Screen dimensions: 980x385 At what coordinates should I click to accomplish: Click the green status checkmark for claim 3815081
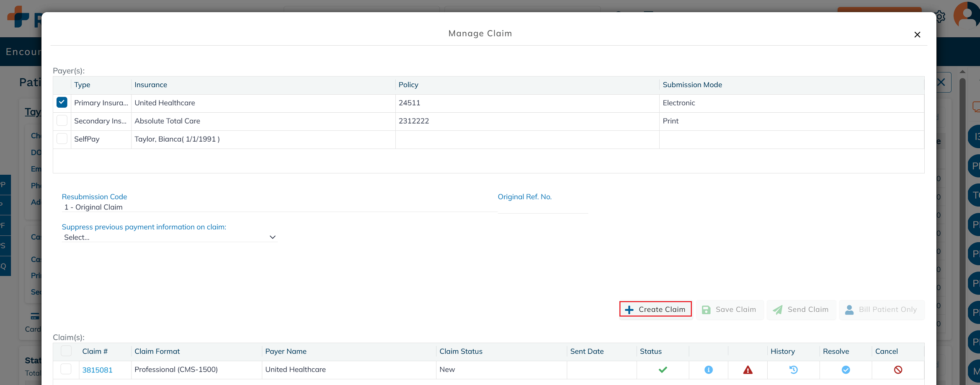pyautogui.click(x=663, y=369)
